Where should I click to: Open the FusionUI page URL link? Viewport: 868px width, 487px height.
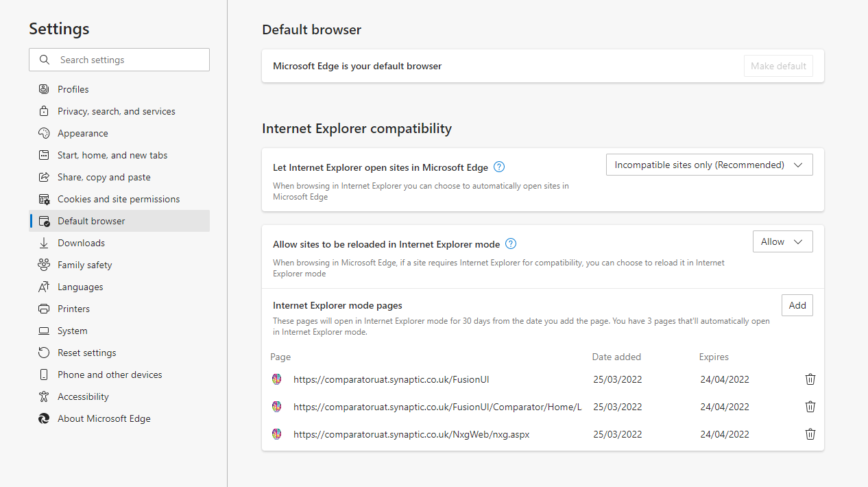[391, 379]
